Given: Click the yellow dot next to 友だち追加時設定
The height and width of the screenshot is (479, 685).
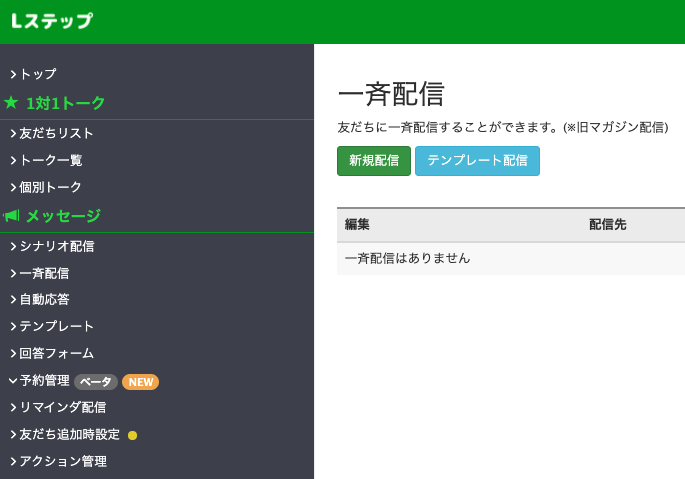Looking at the screenshot, I should coord(132,435).
